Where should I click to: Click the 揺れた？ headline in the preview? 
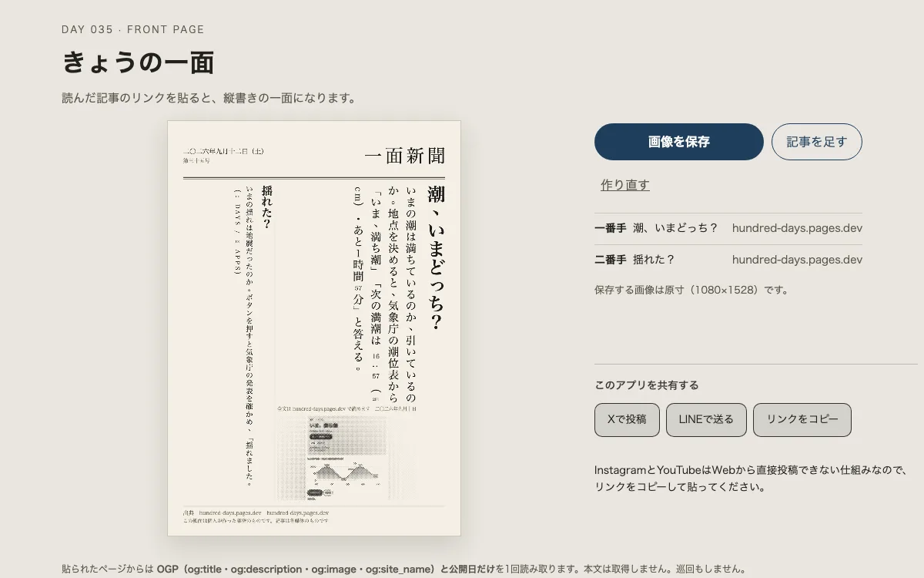(267, 207)
